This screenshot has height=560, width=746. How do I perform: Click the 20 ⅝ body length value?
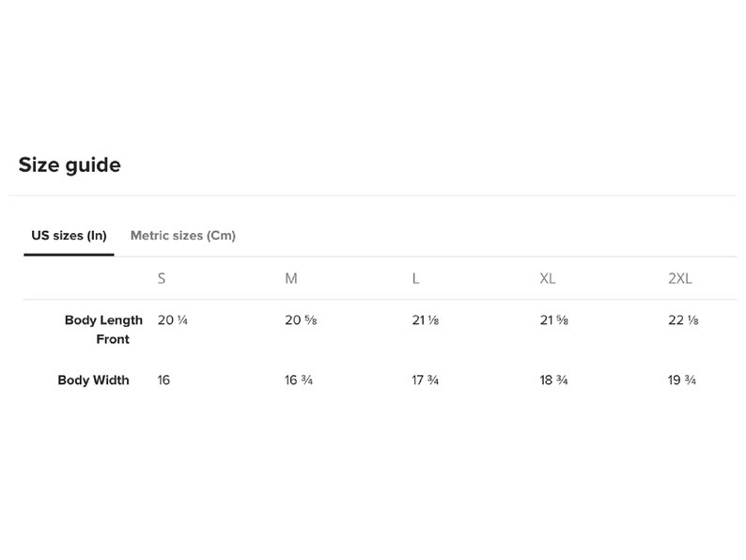click(301, 320)
